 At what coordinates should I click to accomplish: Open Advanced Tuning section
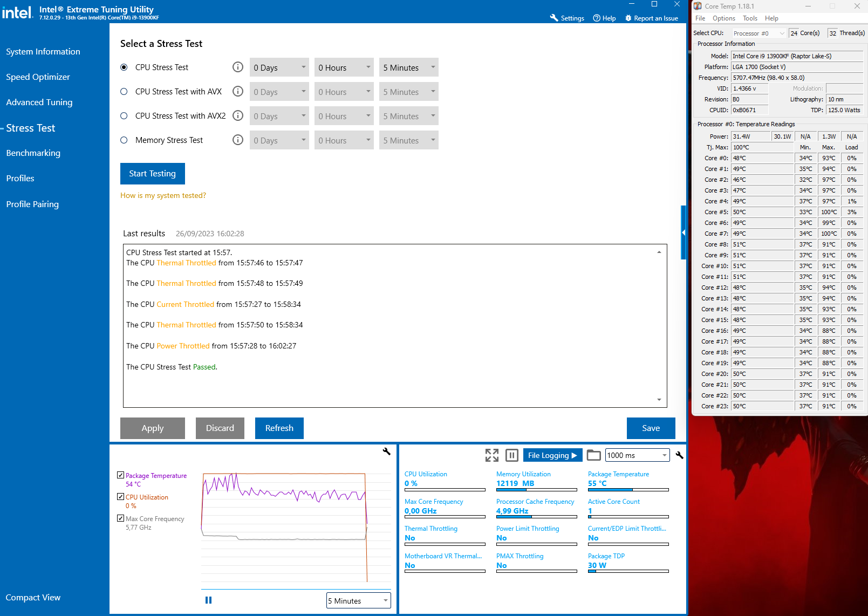tap(39, 102)
